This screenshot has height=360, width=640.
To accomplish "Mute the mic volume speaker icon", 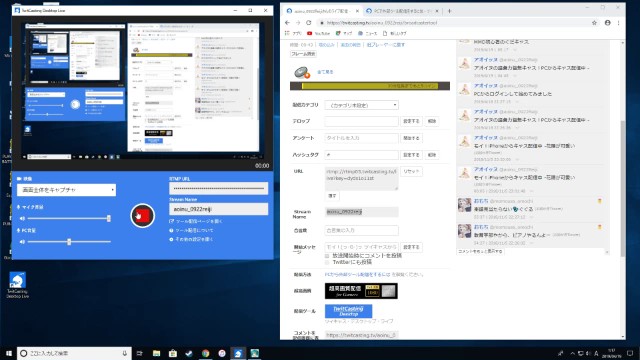I will coord(22,218).
